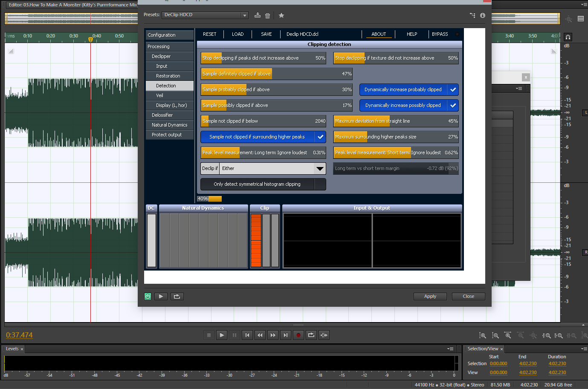Open the Restoration sub-page
Viewport: 588px width, 389px height.
(170, 76)
